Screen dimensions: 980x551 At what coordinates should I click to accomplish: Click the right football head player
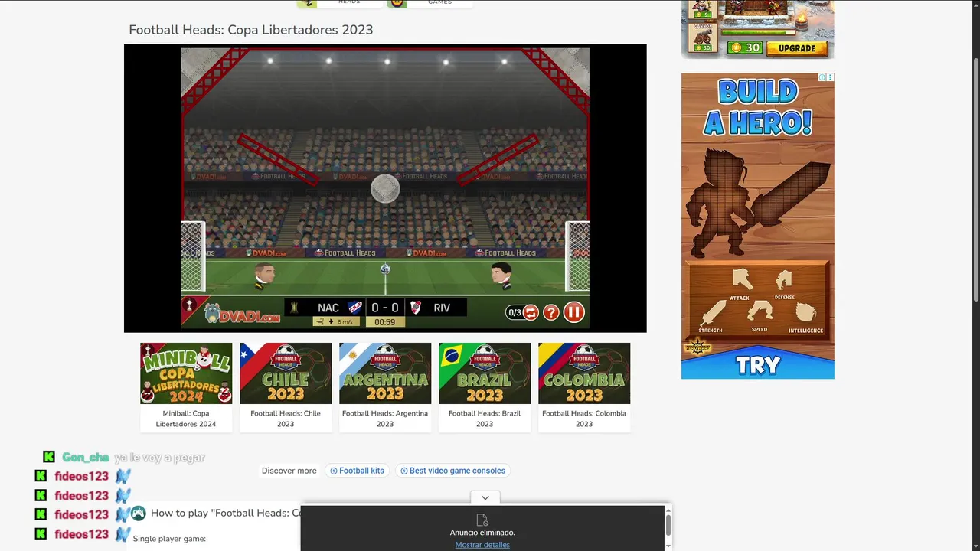pos(501,275)
